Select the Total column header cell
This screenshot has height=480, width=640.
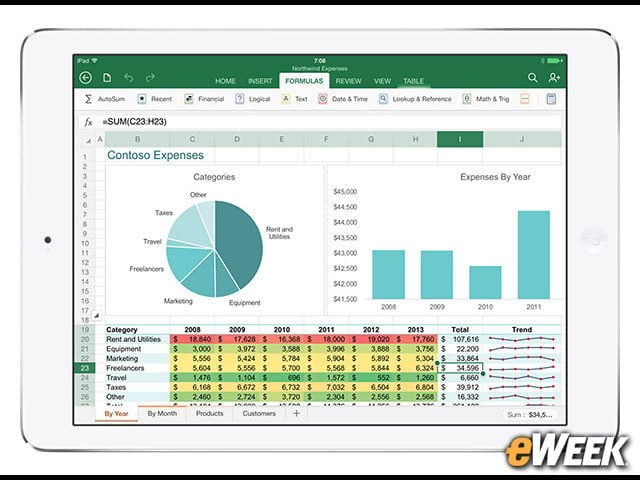click(x=460, y=329)
